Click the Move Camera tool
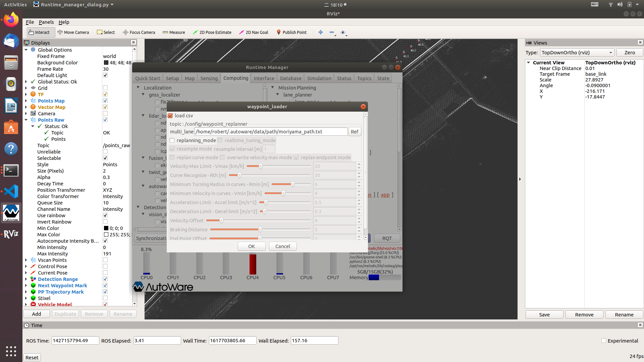 (73, 32)
